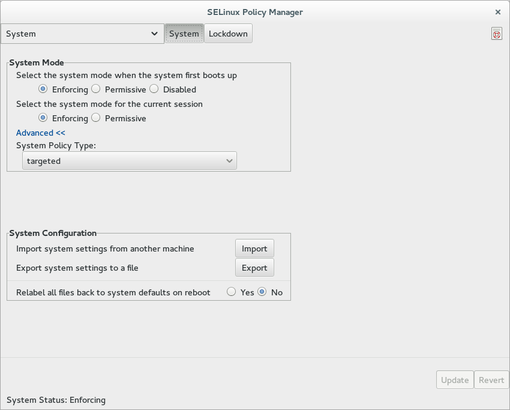The image size is (510, 410).
Task: Click the System Status: Enforcing label
Action: (x=56, y=400)
